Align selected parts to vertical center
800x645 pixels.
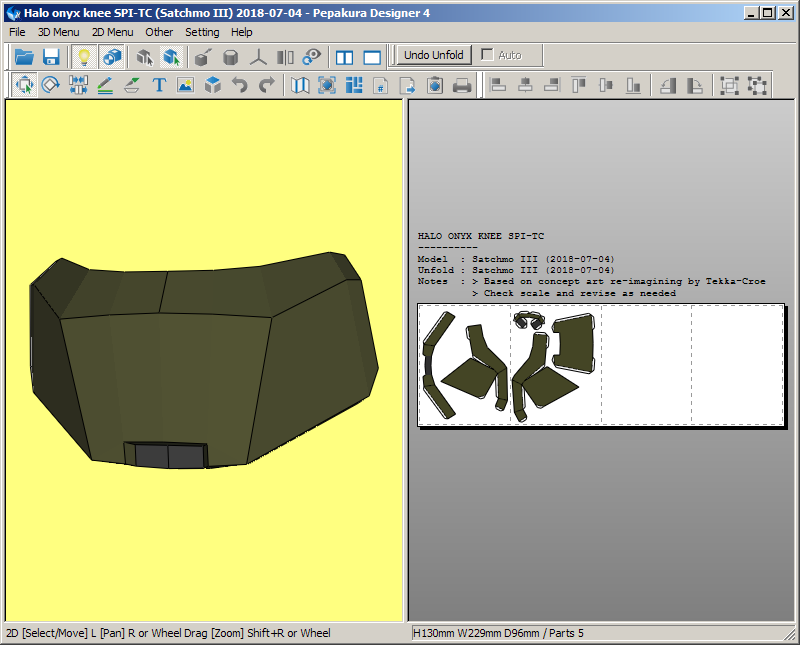pyautogui.click(x=606, y=85)
